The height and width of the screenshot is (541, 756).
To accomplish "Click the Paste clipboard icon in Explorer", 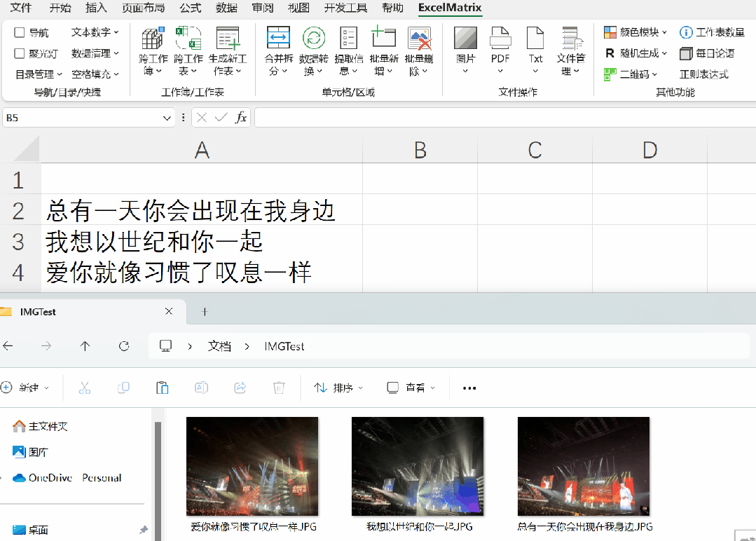I will 163,388.
